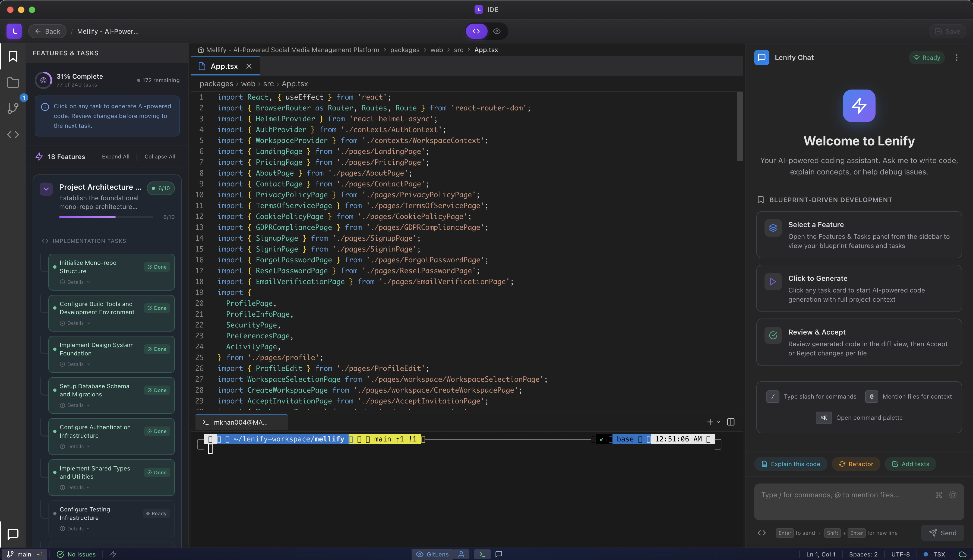
Task: Select the App.tsx editor tab
Action: (224, 66)
